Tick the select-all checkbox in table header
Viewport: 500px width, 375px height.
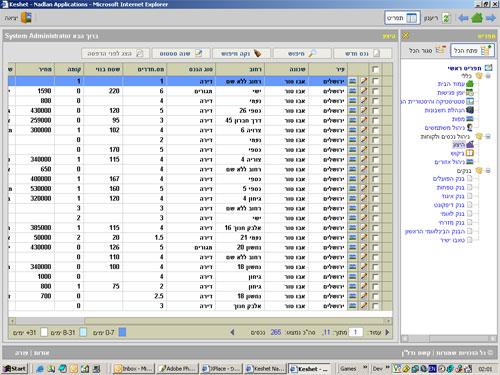pyautogui.click(x=375, y=69)
